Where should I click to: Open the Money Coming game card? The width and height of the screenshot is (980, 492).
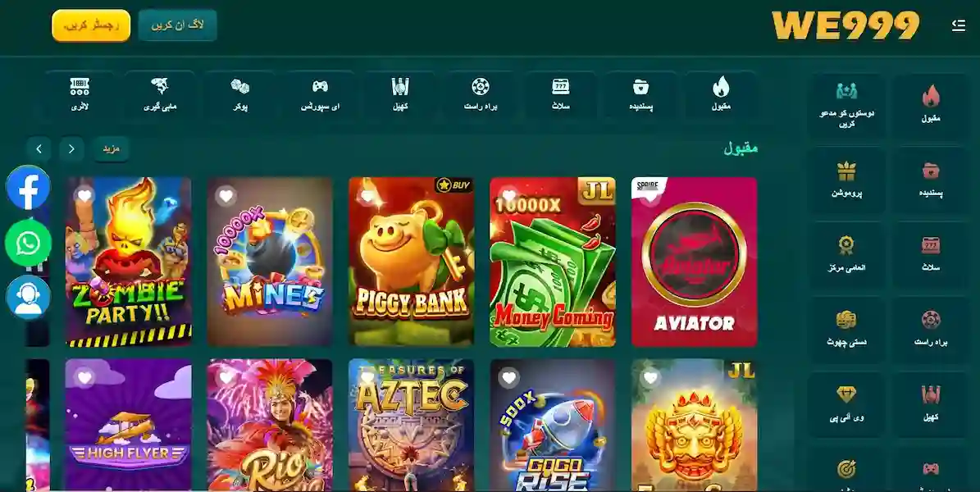pyautogui.click(x=553, y=262)
